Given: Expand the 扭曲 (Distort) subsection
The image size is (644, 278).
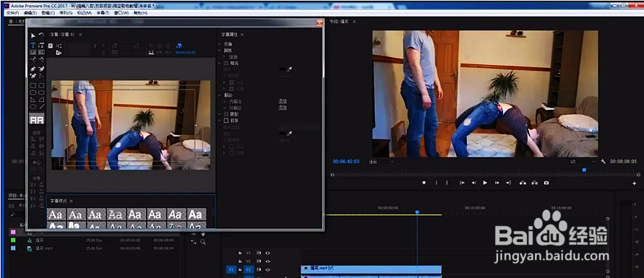Looking at the screenshot, I should [x=224, y=57].
